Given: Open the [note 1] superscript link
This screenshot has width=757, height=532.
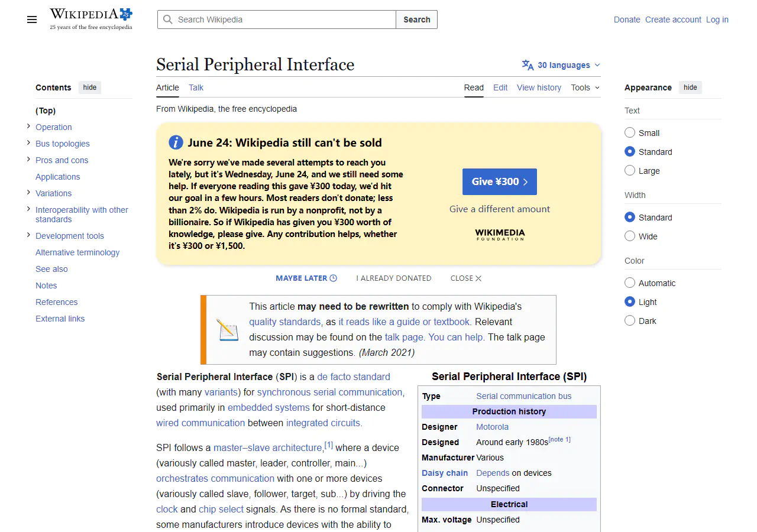Looking at the screenshot, I should click(559, 439).
